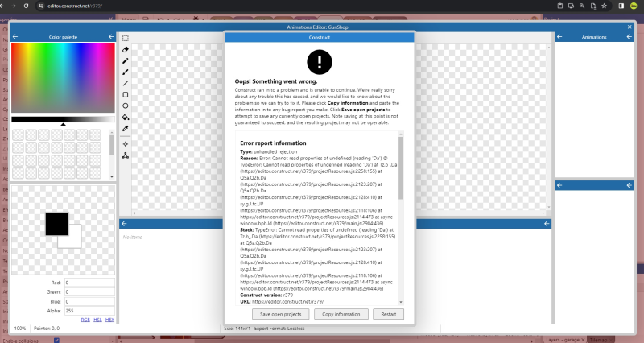Collapse Color palette with its left arrow

15,37
